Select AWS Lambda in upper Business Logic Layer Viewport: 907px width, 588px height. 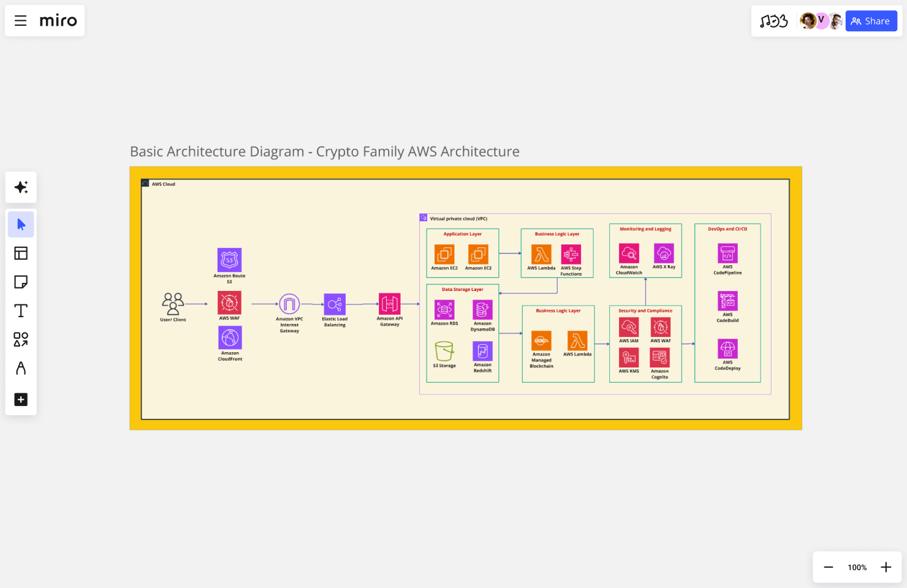(541, 254)
